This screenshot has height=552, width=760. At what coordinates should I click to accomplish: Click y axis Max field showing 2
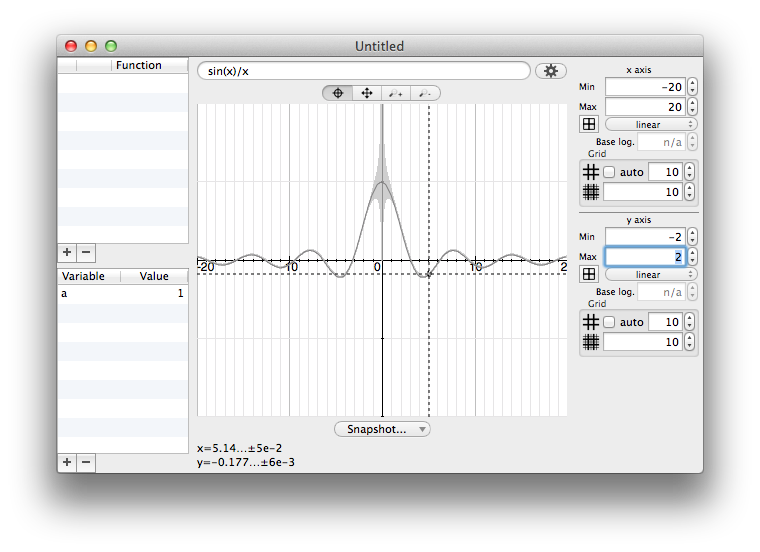645,257
